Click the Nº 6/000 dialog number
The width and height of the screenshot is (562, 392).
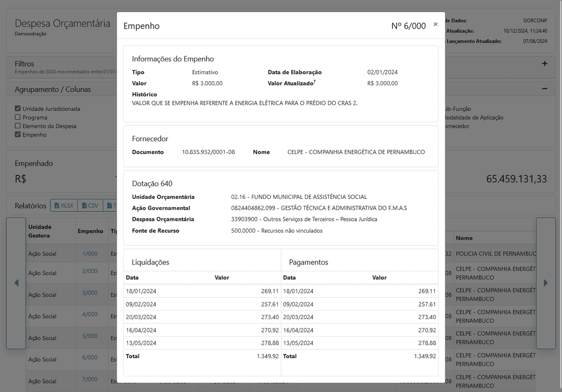point(408,26)
